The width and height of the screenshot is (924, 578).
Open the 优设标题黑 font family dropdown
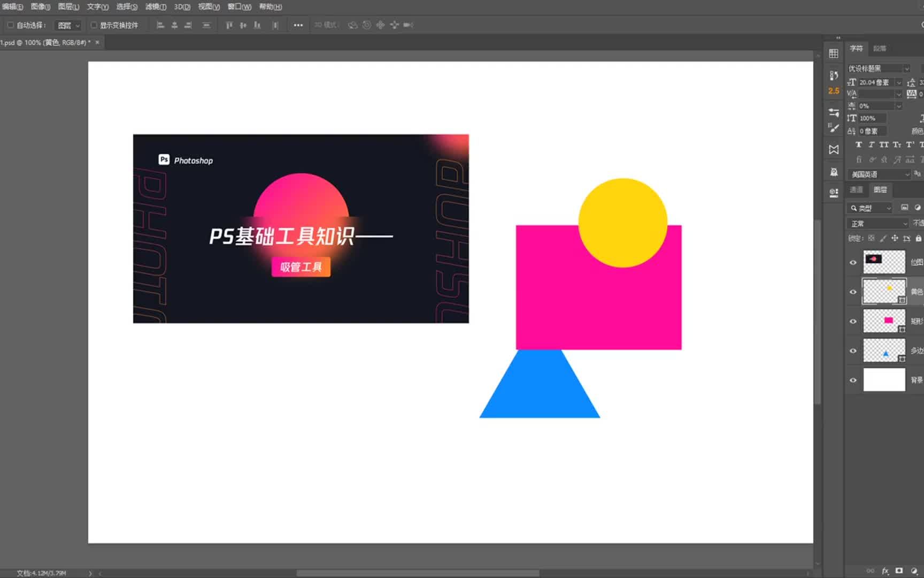879,69
